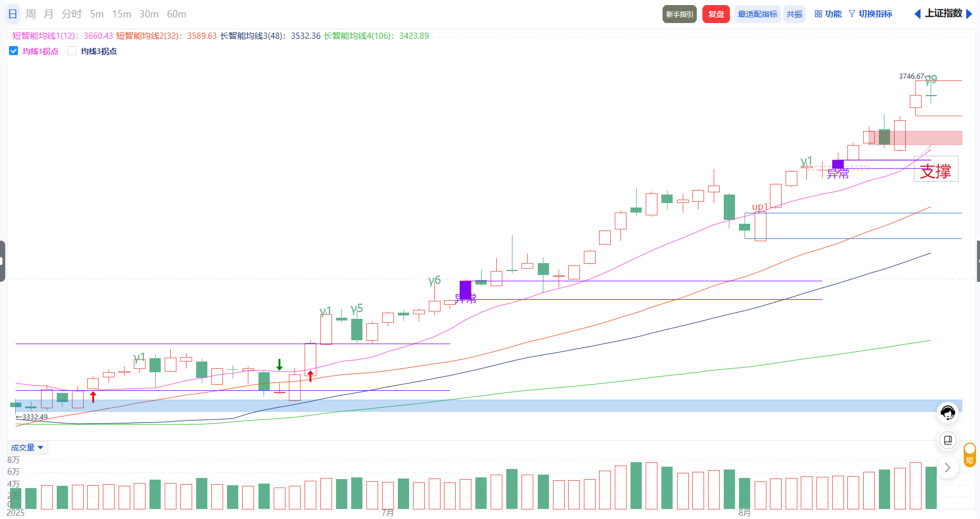Viewport: 980px width, 519px height.
Task: Click the 8月 date axis label
Action: [x=745, y=512]
